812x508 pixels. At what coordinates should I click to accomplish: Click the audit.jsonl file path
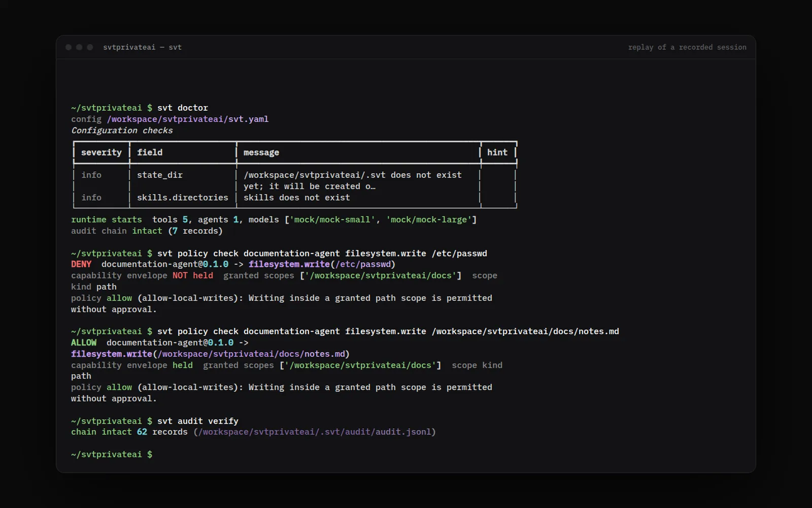[x=315, y=432]
